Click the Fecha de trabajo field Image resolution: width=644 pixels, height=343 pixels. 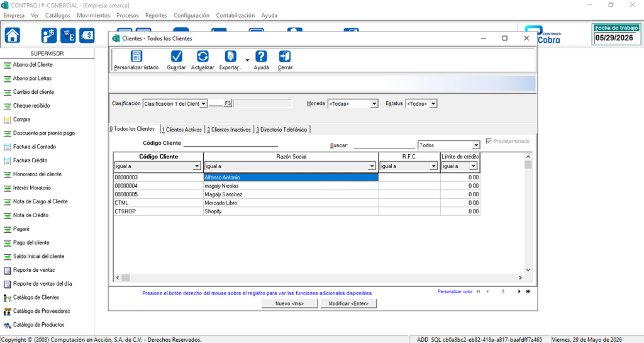click(614, 38)
